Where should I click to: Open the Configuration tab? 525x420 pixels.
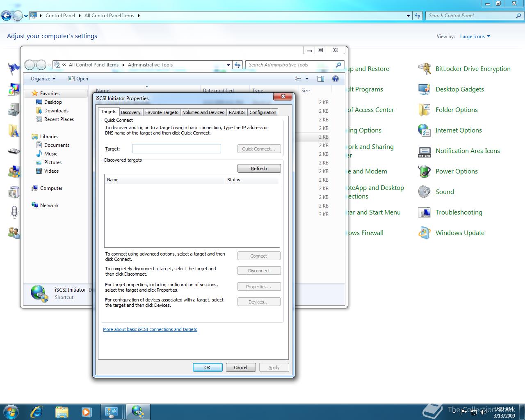pos(263,112)
